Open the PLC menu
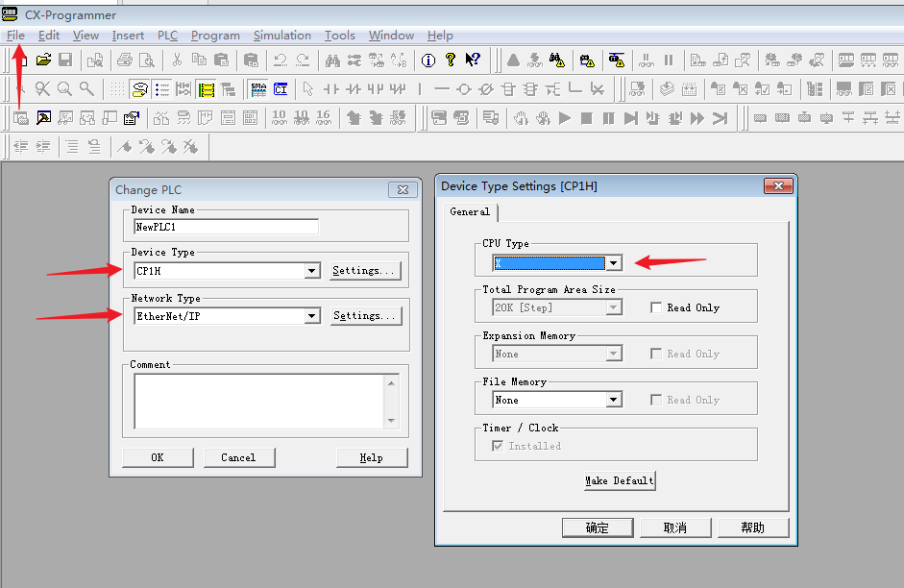 tap(167, 36)
